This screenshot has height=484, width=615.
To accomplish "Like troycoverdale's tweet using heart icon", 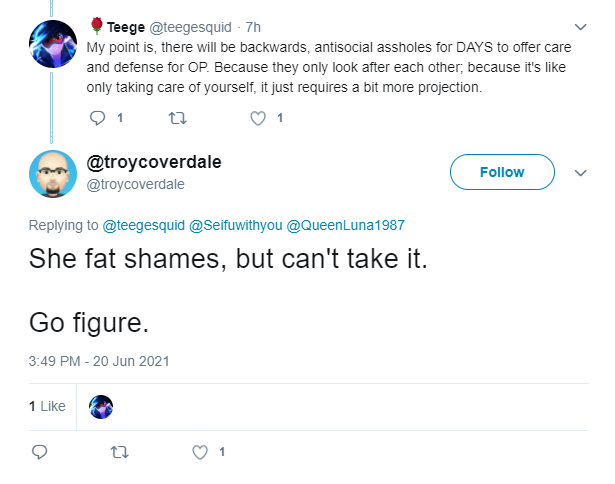I will tap(200, 452).
